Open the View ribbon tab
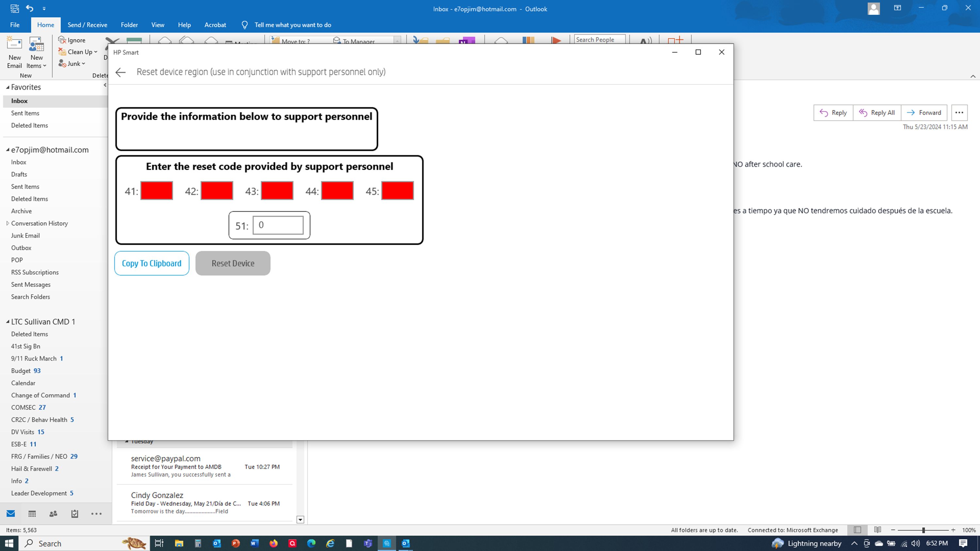This screenshot has width=980, height=551. (x=157, y=24)
